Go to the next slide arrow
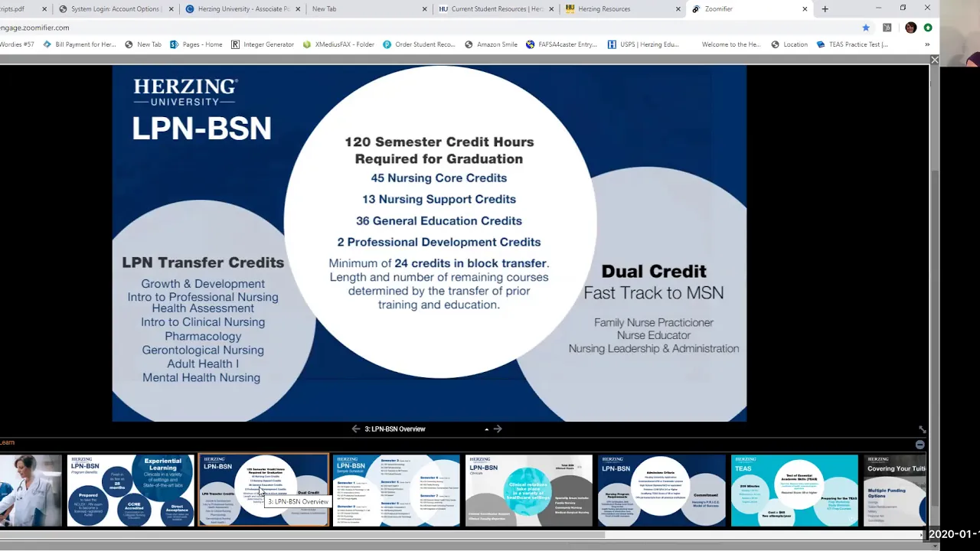Screen dimensions: 980x551 [x=498, y=429]
